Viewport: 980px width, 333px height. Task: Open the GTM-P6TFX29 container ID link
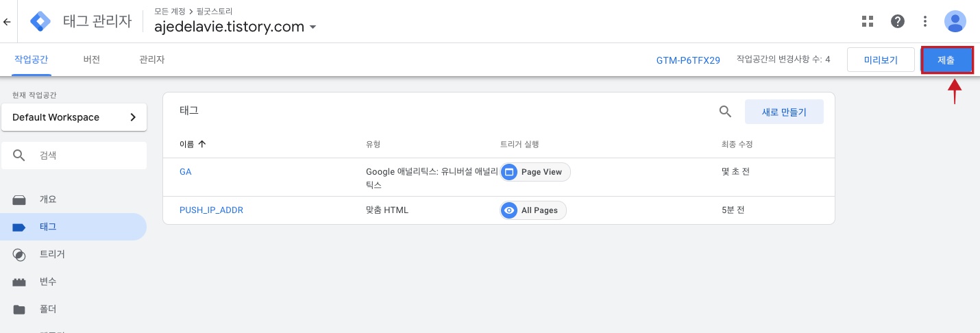point(688,60)
